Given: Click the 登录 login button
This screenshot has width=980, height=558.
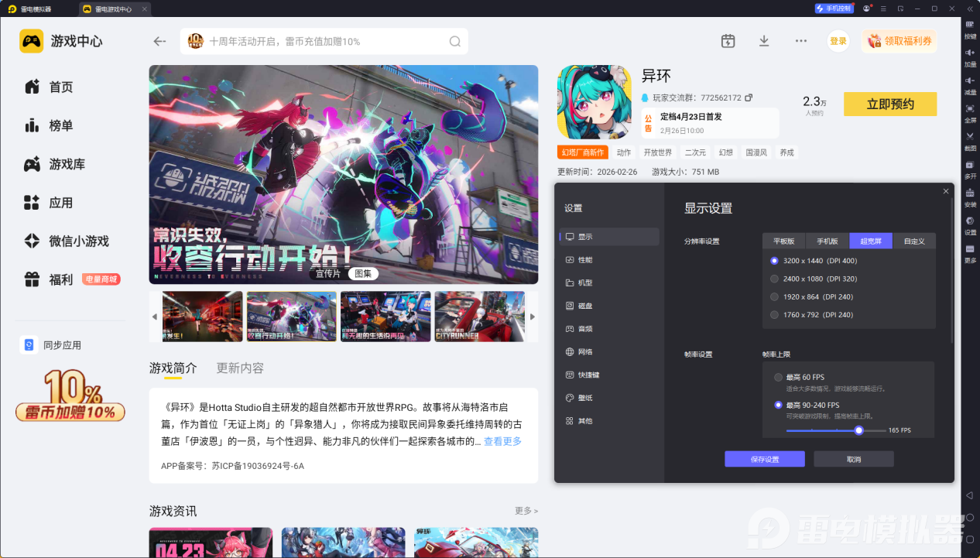Looking at the screenshot, I should pyautogui.click(x=838, y=41).
